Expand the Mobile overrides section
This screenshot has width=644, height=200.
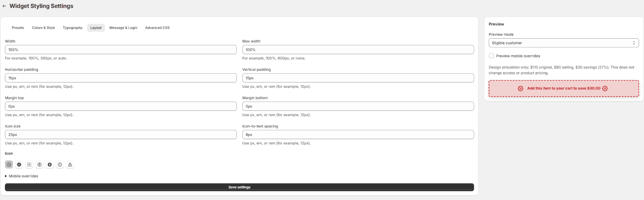pyautogui.click(x=22, y=176)
